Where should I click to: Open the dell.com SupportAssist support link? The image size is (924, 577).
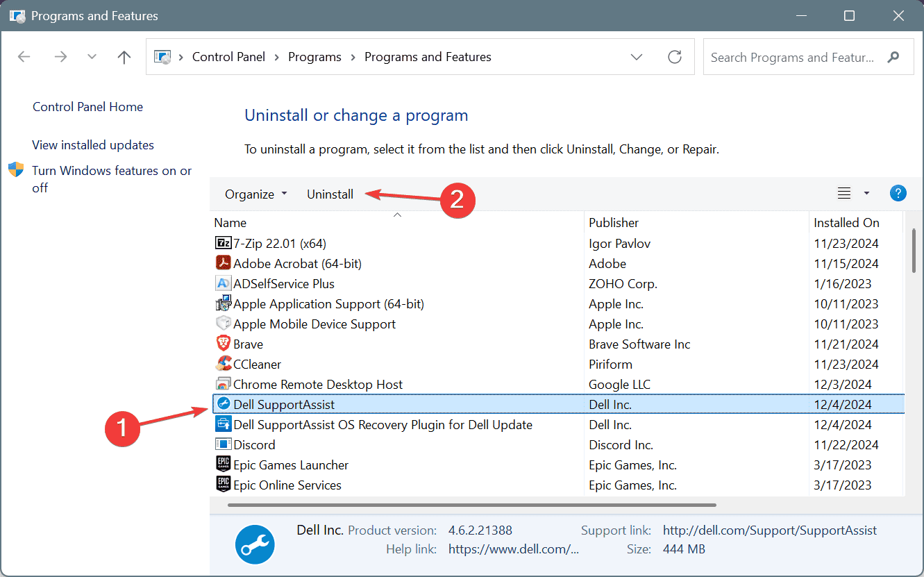pos(770,530)
